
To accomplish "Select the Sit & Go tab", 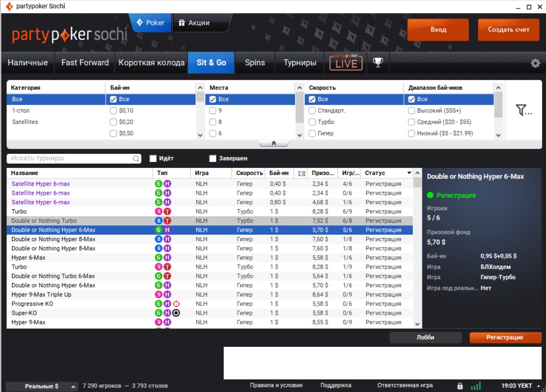I will (x=212, y=63).
